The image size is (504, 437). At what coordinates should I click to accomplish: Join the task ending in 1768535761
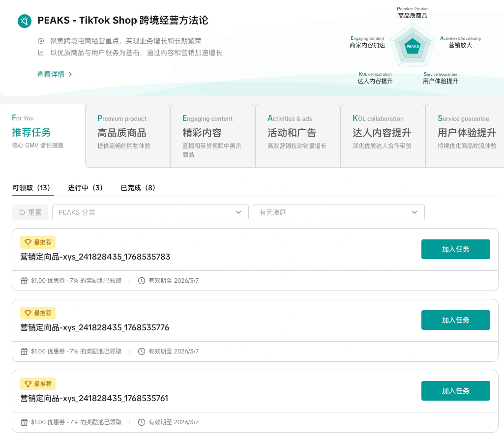[x=455, y=391]
